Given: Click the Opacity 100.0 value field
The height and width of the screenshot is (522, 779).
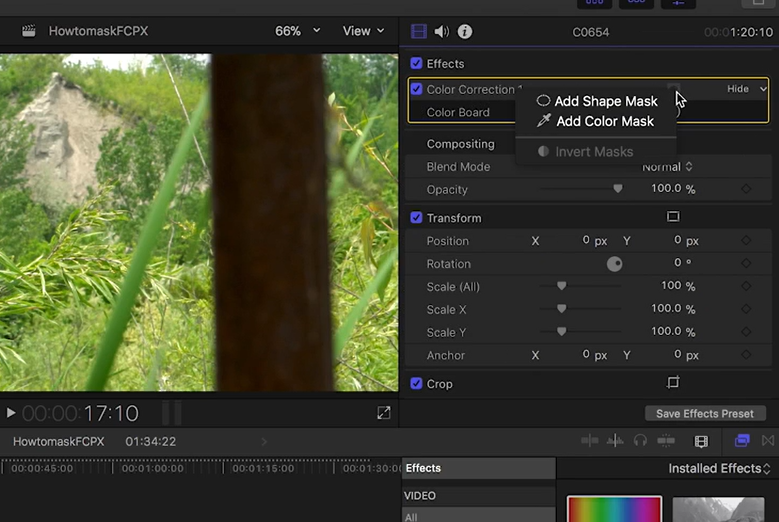Looking at the screenshot, I should (x=666, y=189).
